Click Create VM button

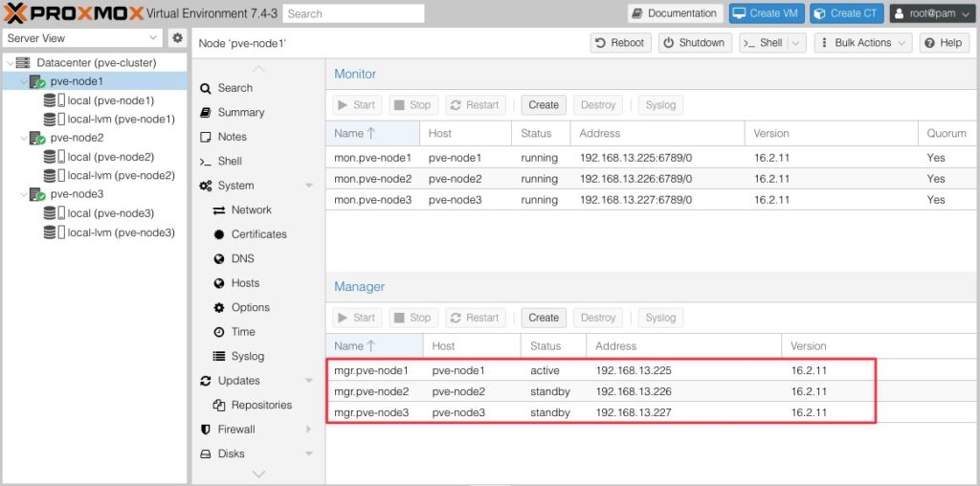tap(767, 13)
